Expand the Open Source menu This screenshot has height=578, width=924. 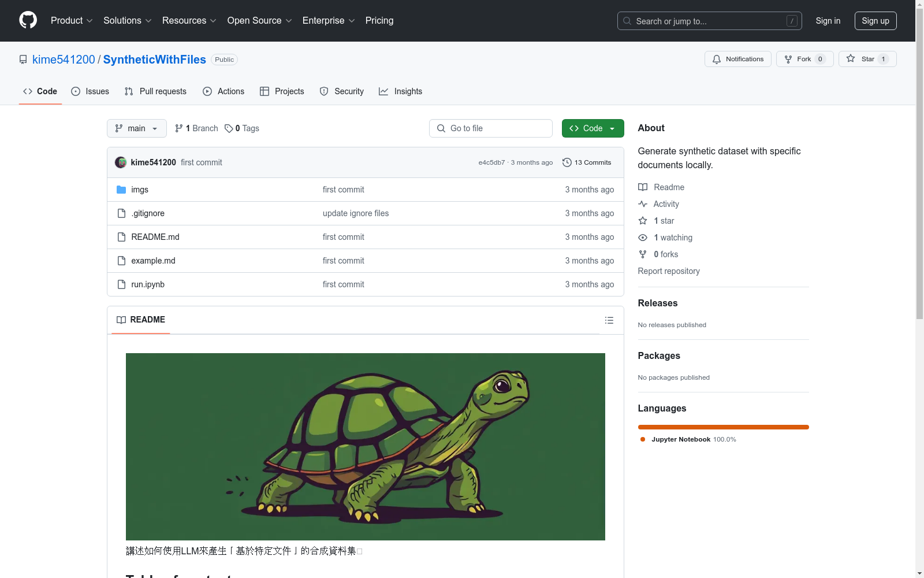click(x=260, y=20)
